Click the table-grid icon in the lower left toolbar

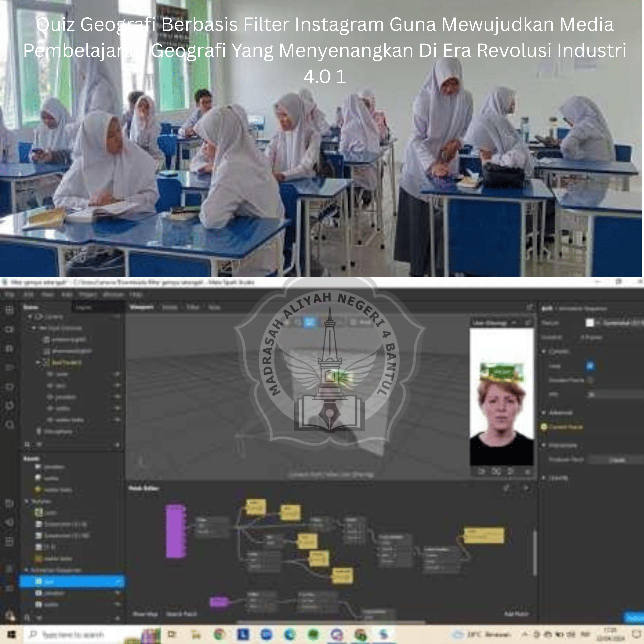(x=9, y=541)
